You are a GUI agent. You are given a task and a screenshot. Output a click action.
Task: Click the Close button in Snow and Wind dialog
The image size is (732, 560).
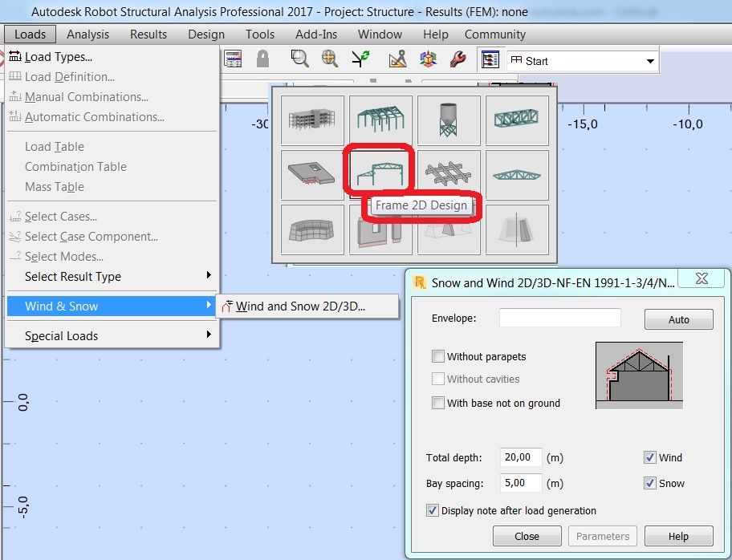click(527, 536)
